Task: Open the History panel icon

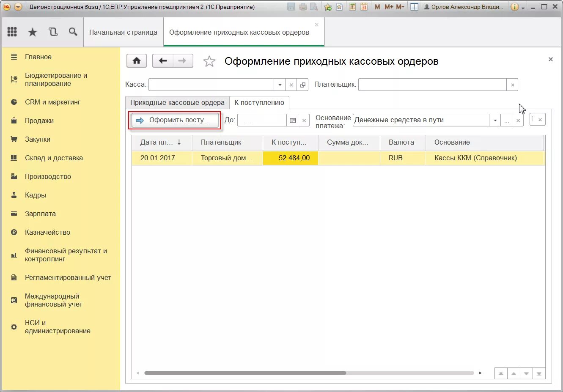Action: point(53,32)
